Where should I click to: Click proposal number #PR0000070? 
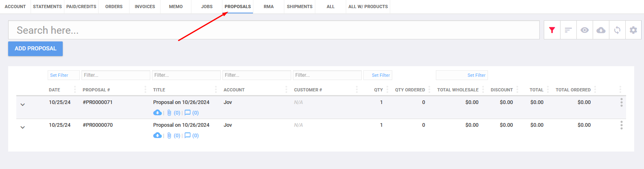tap(98, 125)
